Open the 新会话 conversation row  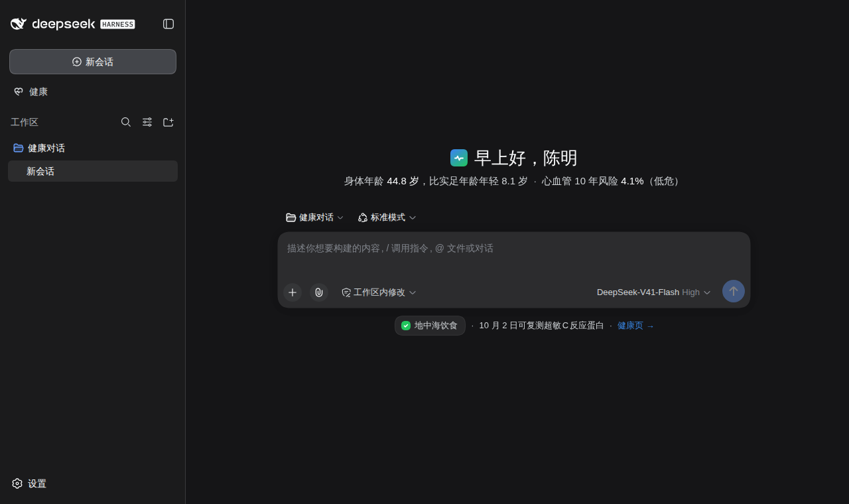point(93,171)
